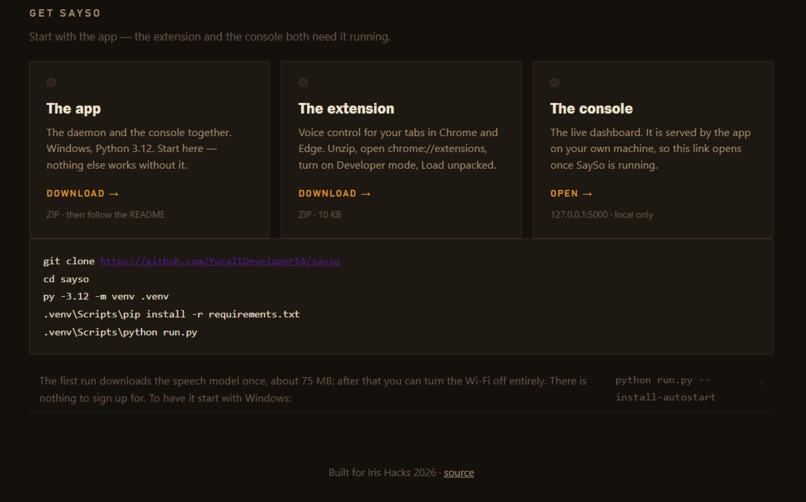Click the 'The live dashboard' description
The height and width of the screenshot is (502, 806).
point(650,149)
